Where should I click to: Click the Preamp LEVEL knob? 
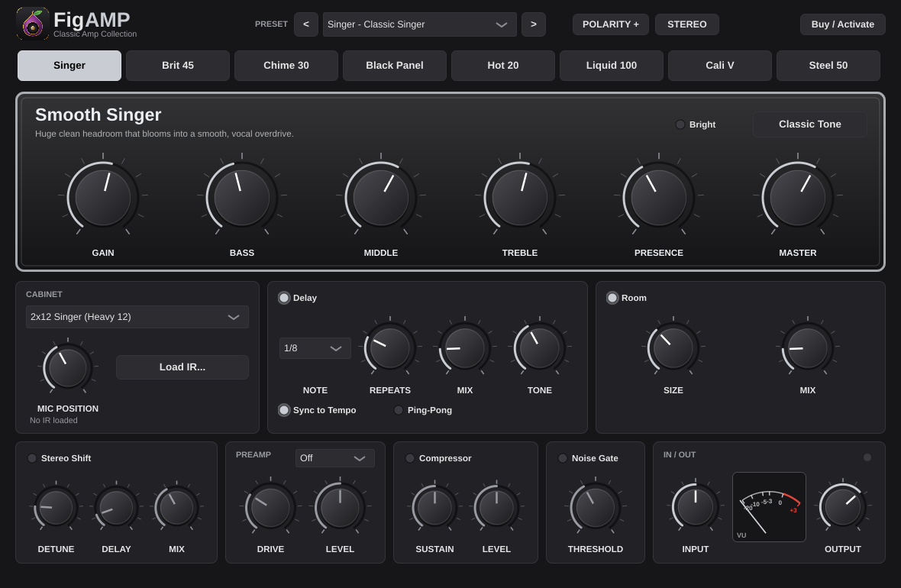[x=341, y=508]
